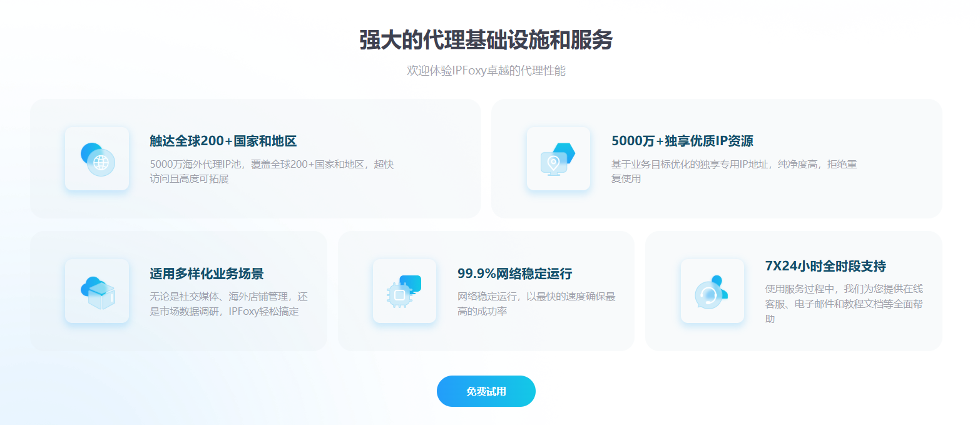Click the heading 99.9%网络稳定运行

515,274
